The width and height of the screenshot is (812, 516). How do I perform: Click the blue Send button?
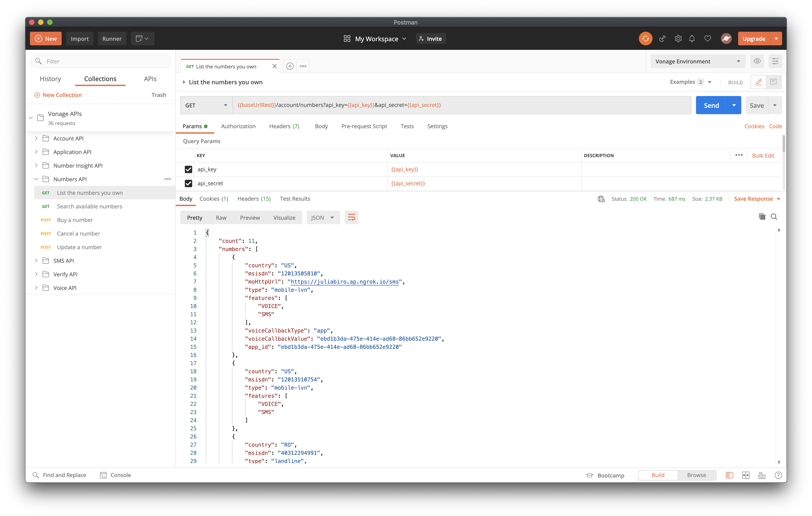[x=711, y=105]
